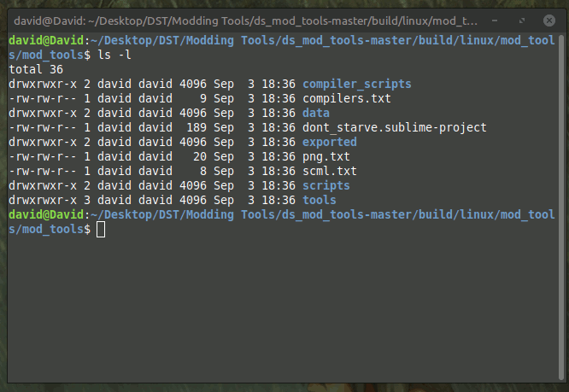Click the compiler_scripts directory name
Image resolution: width=569 pixels, height=392 pixels.
356,84
